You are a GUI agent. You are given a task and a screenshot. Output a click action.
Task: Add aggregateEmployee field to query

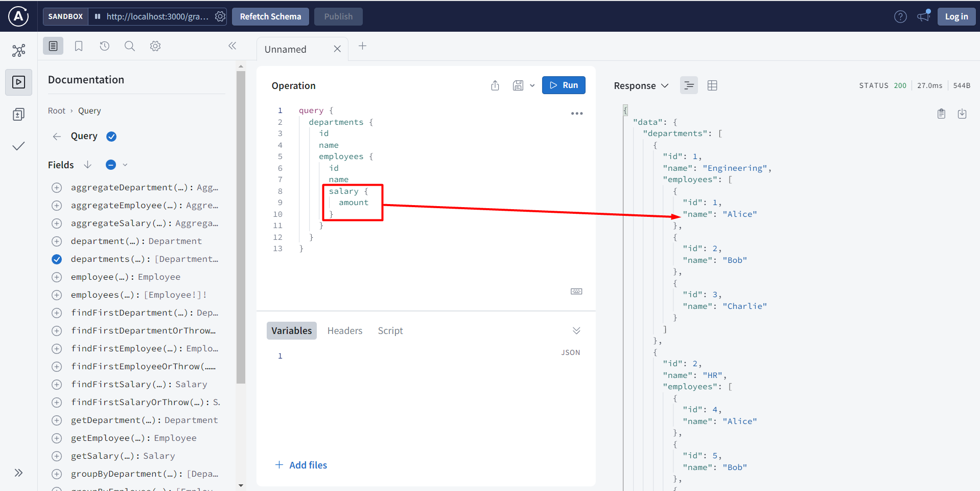click(x=57, y=206)
